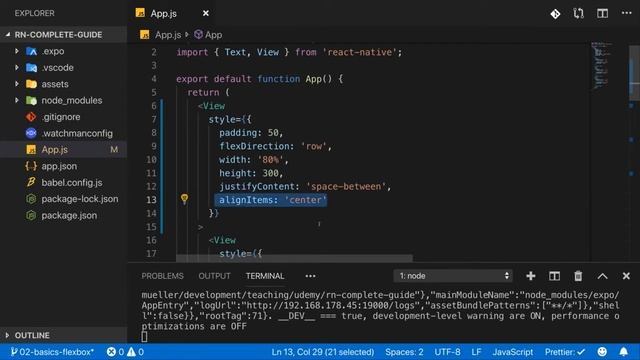This screenshot has height=360, width=640.
Task: Open notifications bell icon
Action: tap(624, 352)
